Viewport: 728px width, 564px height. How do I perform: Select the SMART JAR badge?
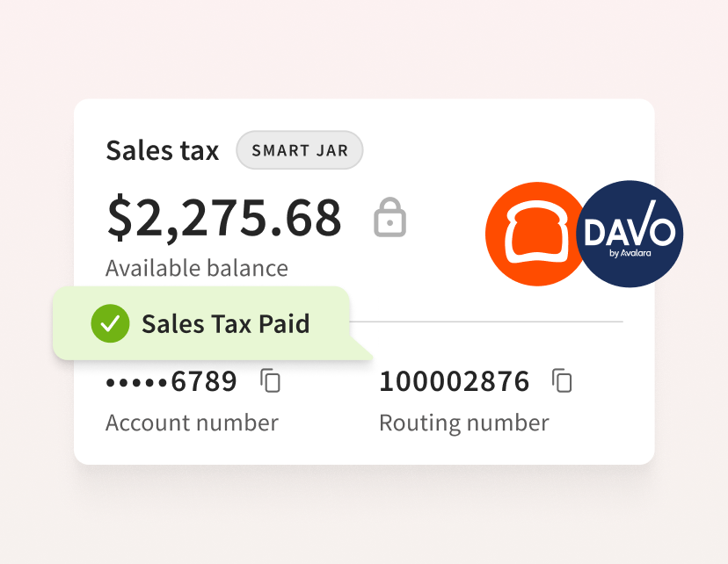300,150
